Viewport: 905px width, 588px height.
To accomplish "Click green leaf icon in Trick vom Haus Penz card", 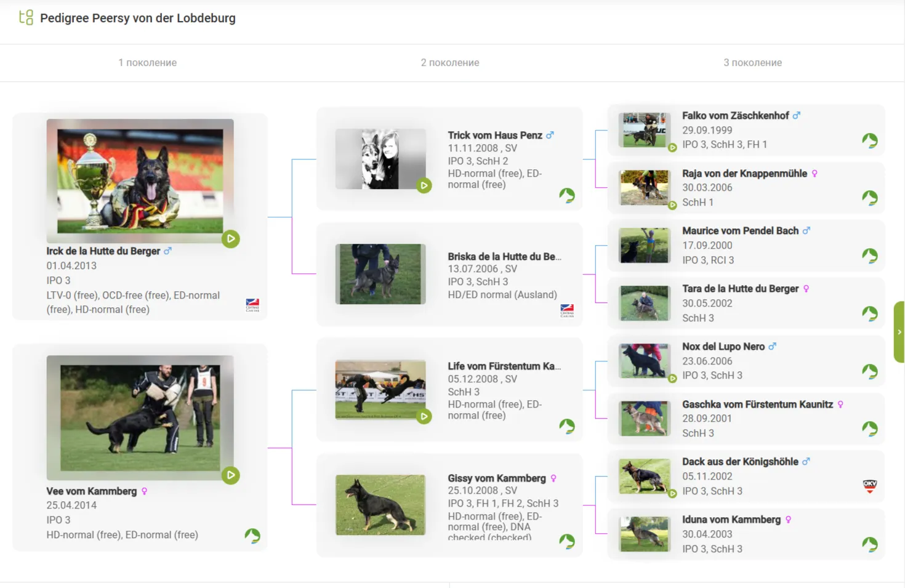I will click(x=567, y=196).
